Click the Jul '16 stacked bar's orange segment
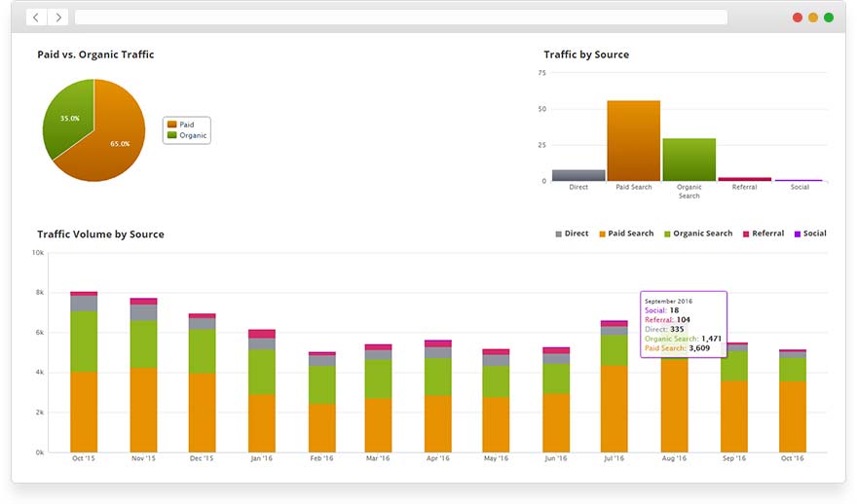The width and height of the screenshot is (857, 504). click(614, 409)
